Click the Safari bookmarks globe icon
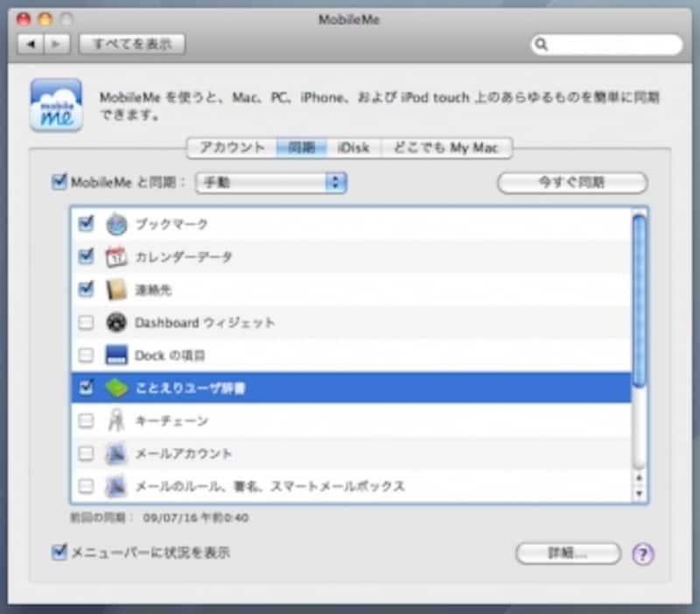Screen dimensions: 700x614 116,224
